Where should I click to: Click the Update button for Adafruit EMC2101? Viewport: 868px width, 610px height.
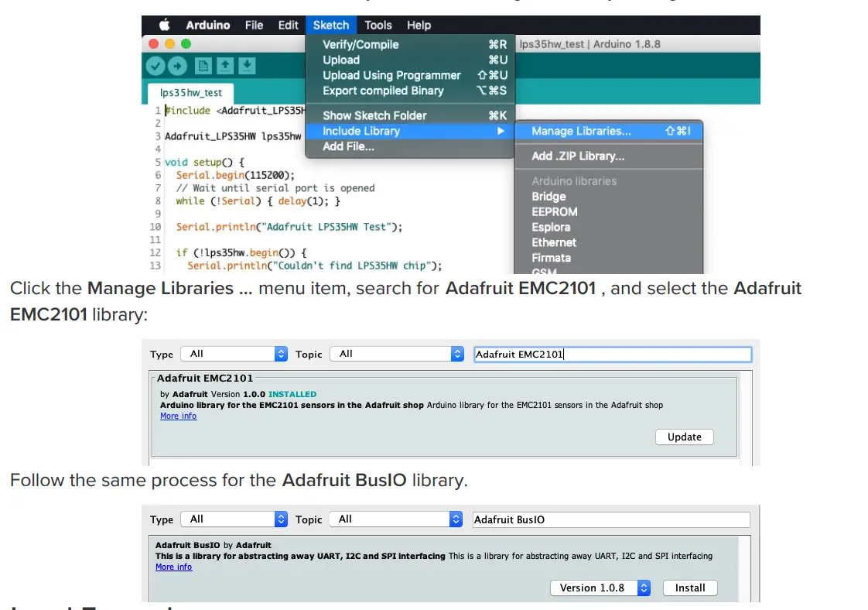pos(684,437)
